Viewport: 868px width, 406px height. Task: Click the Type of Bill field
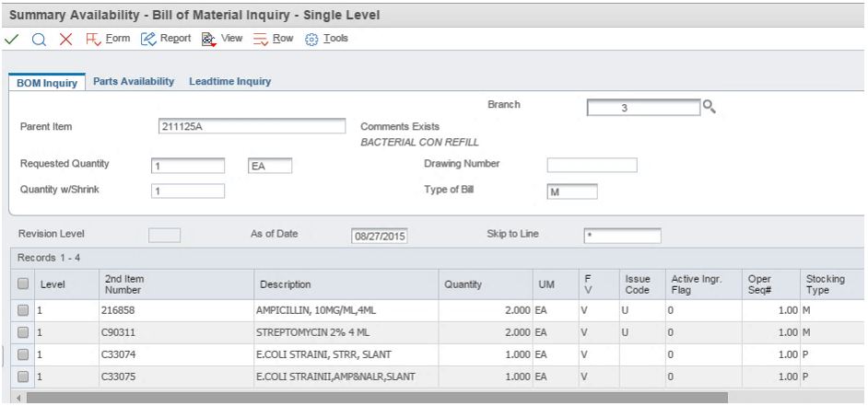click(x=572, y=191)
